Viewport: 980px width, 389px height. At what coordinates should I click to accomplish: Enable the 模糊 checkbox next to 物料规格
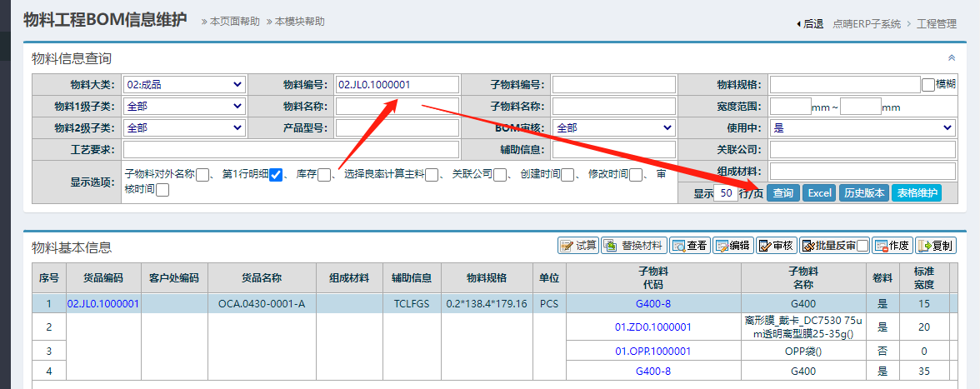click(928, 84)
